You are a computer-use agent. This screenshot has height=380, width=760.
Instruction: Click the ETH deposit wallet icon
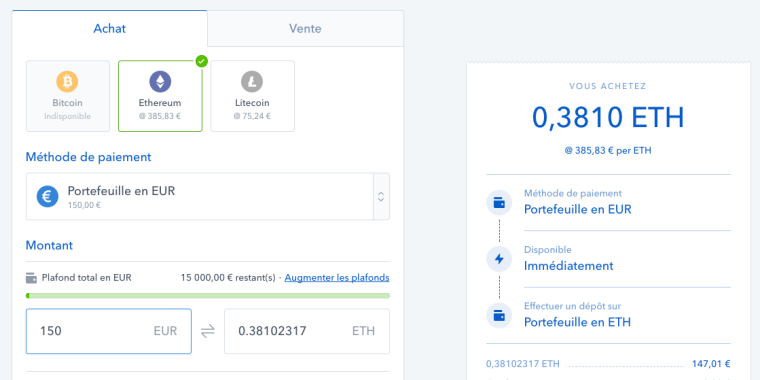pos(499,316)
